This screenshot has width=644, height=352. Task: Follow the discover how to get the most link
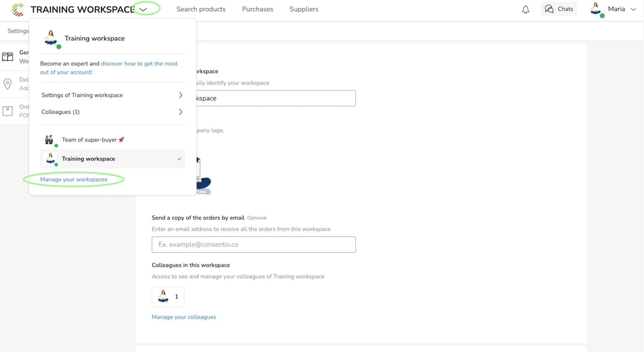click(x=139, y=64)
